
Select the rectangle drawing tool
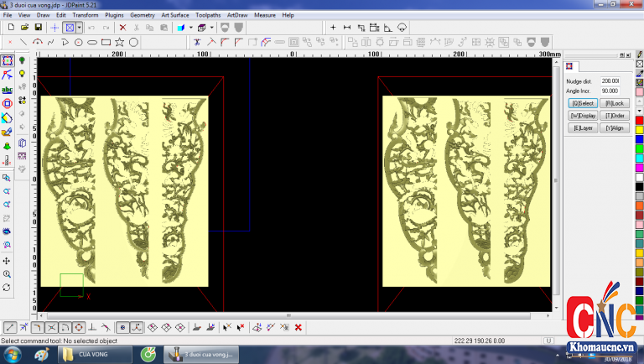click(x=106, y=41)
